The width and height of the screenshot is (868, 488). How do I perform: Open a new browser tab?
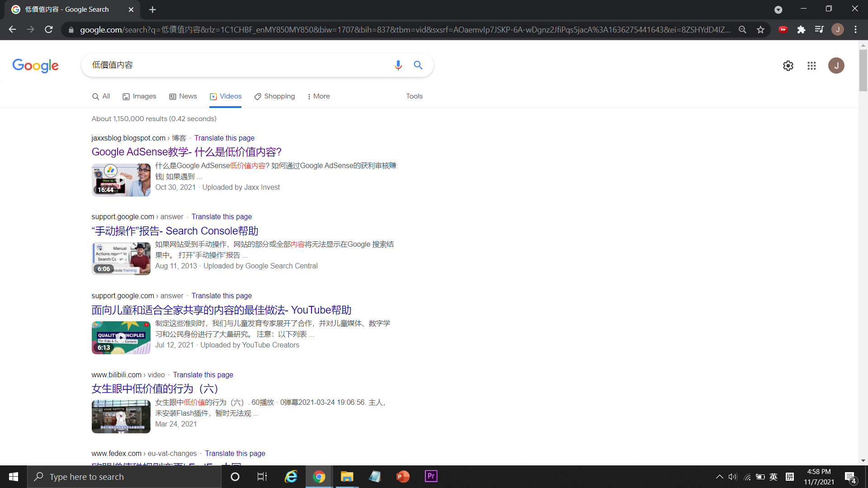(x=152, y=9)
